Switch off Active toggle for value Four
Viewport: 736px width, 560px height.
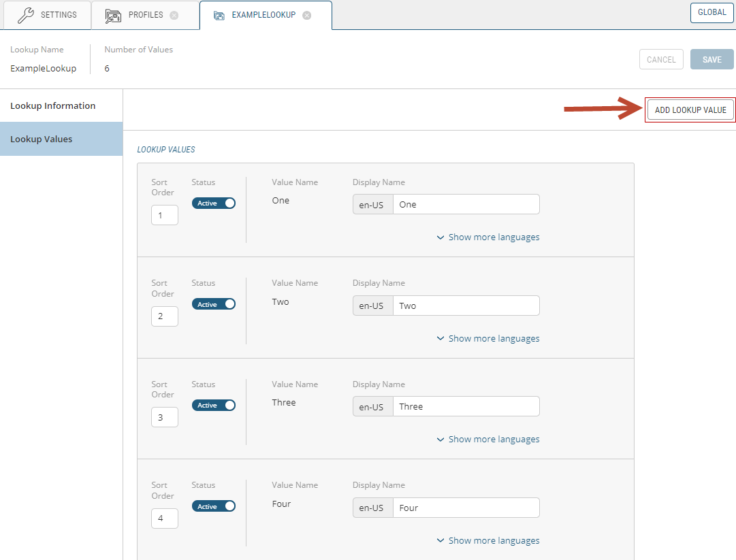tap(214, 506)
